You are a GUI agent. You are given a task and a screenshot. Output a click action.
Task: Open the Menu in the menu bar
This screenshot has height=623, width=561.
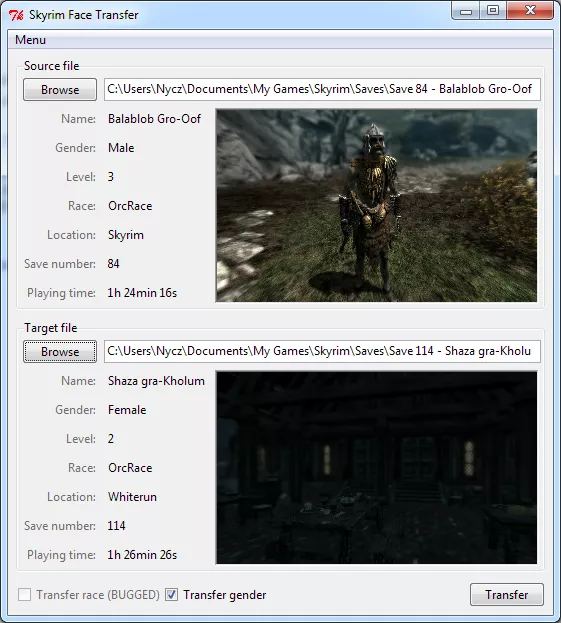pos(31,40)
